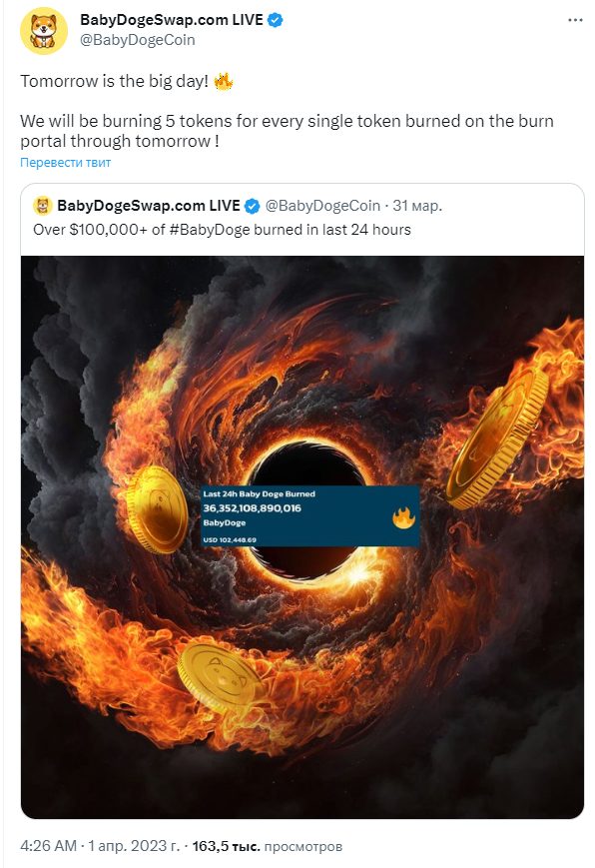Click the gold coin at the bottom of the image
This screenshot has width=595, height=868.
point(221,677)
